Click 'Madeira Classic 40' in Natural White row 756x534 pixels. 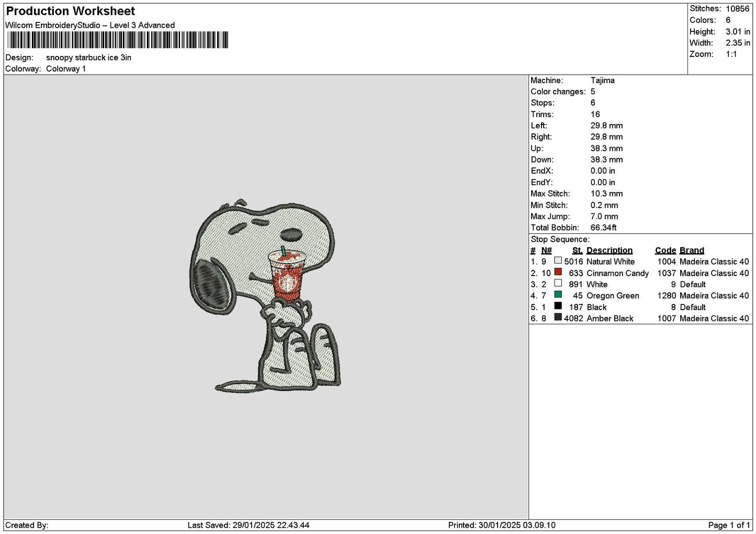714,262
